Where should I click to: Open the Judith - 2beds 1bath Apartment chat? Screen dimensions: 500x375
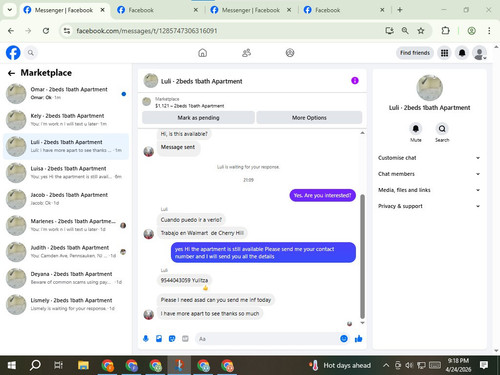click(66, 251)
